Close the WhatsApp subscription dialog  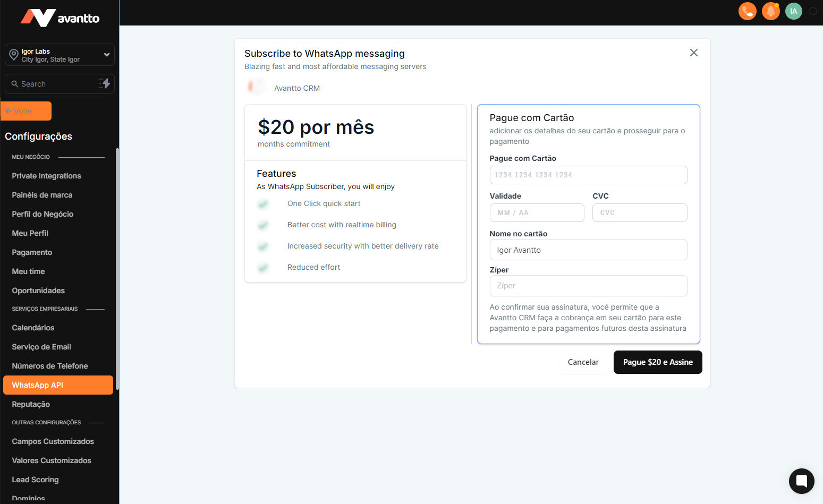click(693, 53)
